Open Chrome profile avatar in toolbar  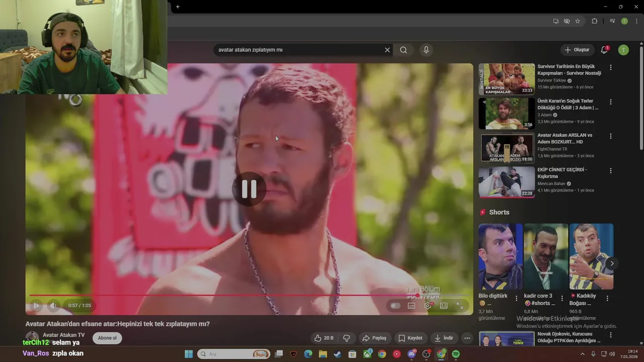(624, 21)
